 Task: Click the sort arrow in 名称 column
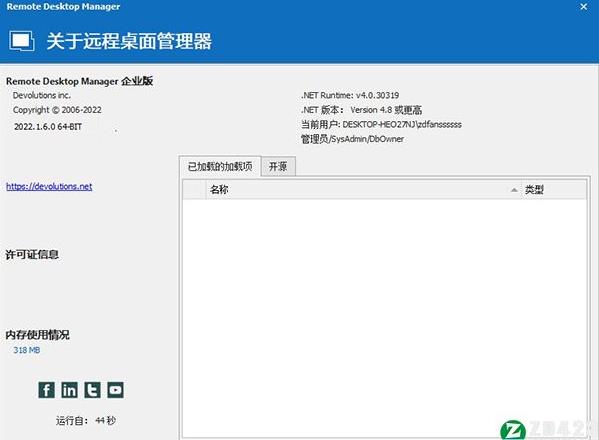click(514, 190)
